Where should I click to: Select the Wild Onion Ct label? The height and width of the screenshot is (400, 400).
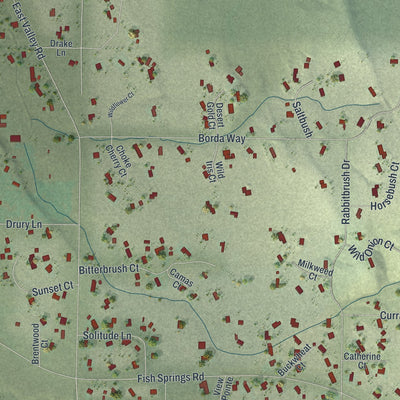[371, 249]
